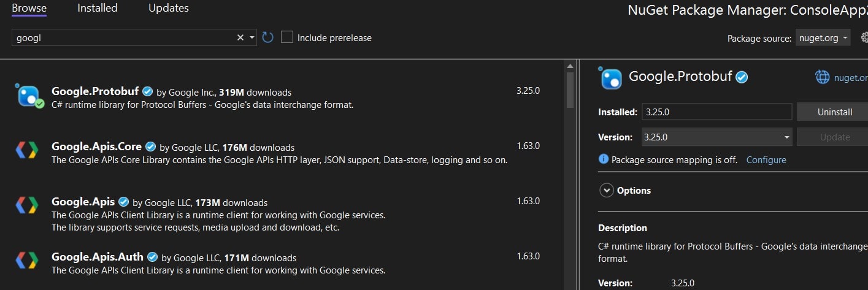
Task: Select the Google.Protobuf package title
Action: point(96,92)
